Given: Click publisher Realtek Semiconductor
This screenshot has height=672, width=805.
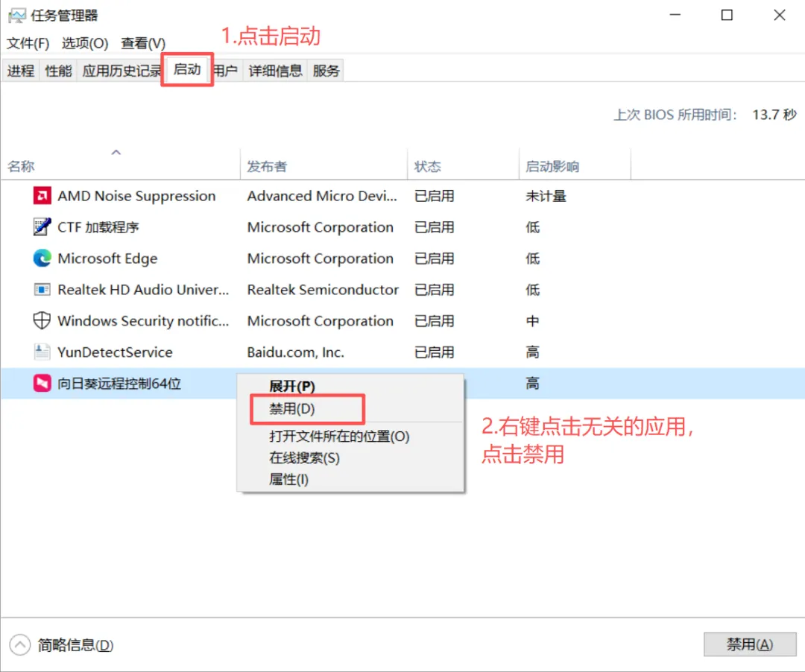Looking at the screenshot, I should (x=323, y=290).
